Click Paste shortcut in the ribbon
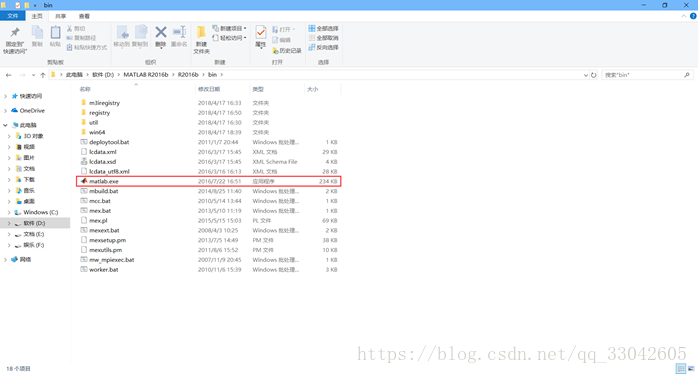Screen dimensions: 698x374 tap(87, 47)
